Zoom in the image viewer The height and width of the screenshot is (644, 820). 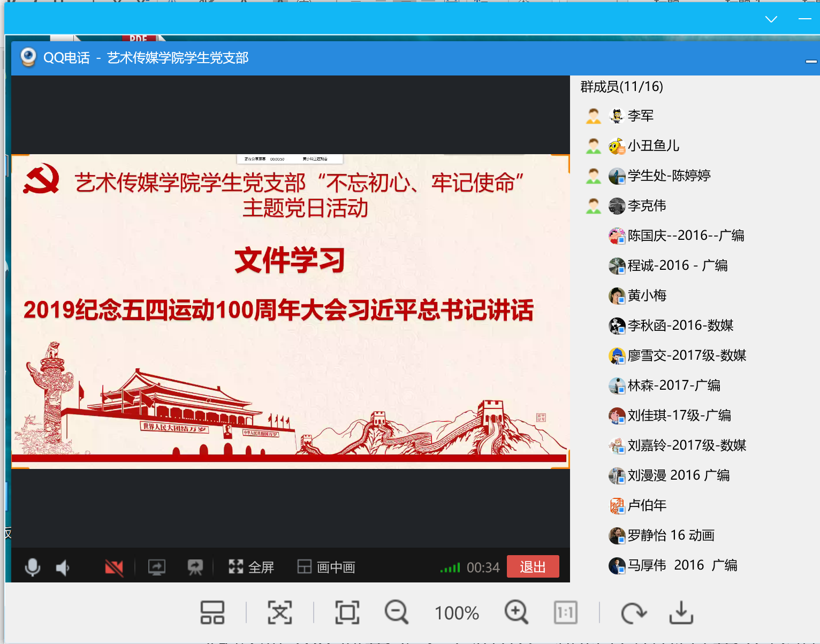tap(517, 612)
